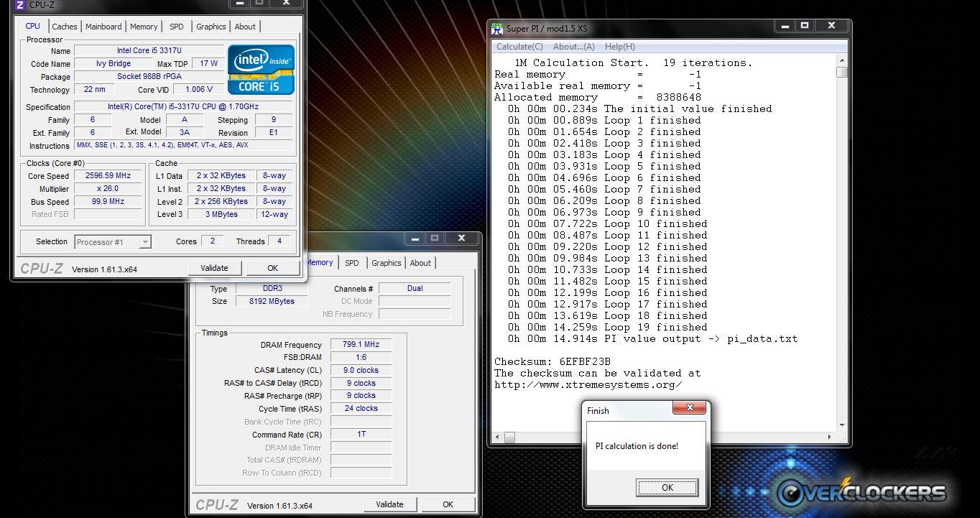This screenshot has height=518, width=980.
Task: Open the About...(A) menu in Super PI
Action: (x=573, y=47)
